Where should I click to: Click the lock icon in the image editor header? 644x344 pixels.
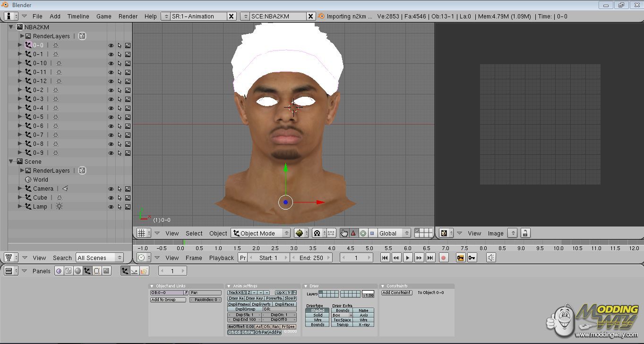click(x=525, y=233)
